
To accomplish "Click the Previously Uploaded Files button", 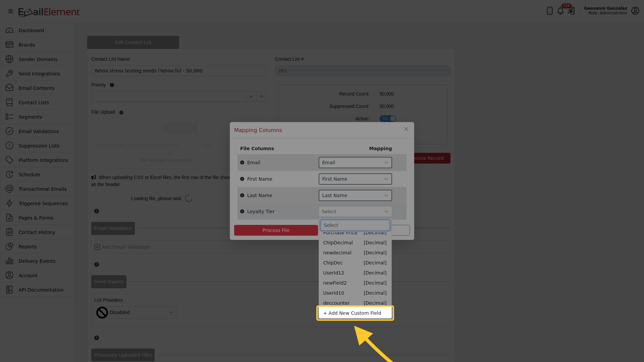I will [x=123, y=355].
